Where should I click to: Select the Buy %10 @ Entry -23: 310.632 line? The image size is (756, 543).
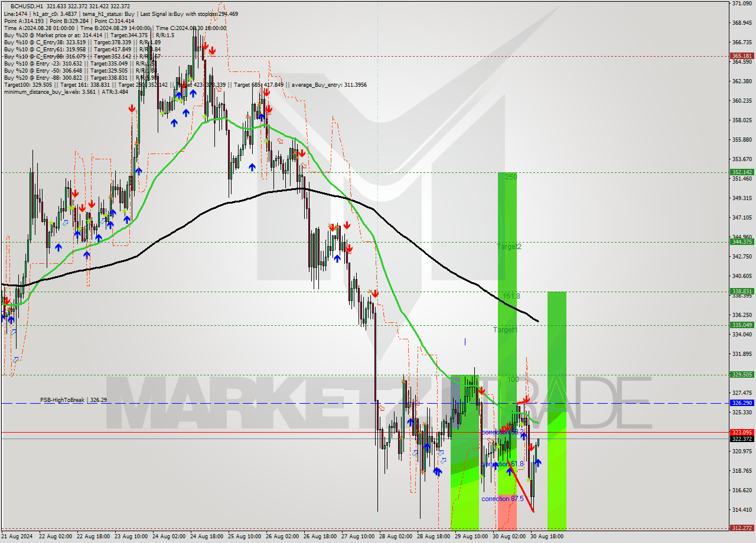80,63
